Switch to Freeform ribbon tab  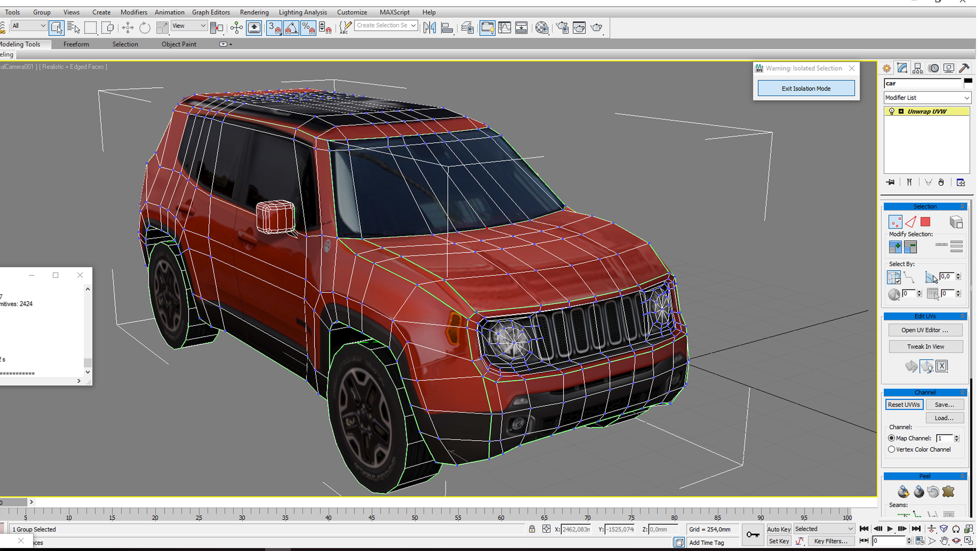pos(76,44)
